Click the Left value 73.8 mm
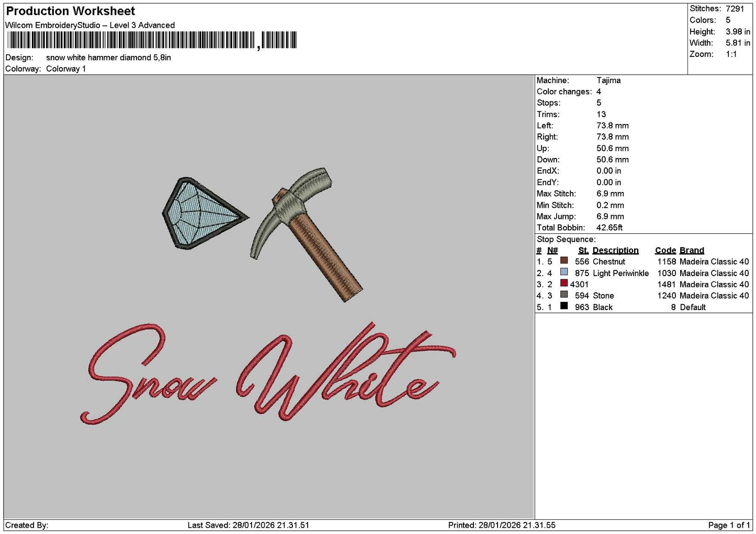This screenshot has height=534, width=756. point(613,126)
